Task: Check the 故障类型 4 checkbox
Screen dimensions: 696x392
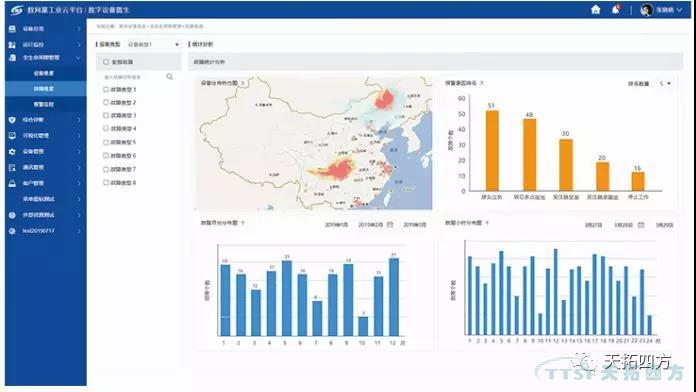Action: click(x=106, y=128)
